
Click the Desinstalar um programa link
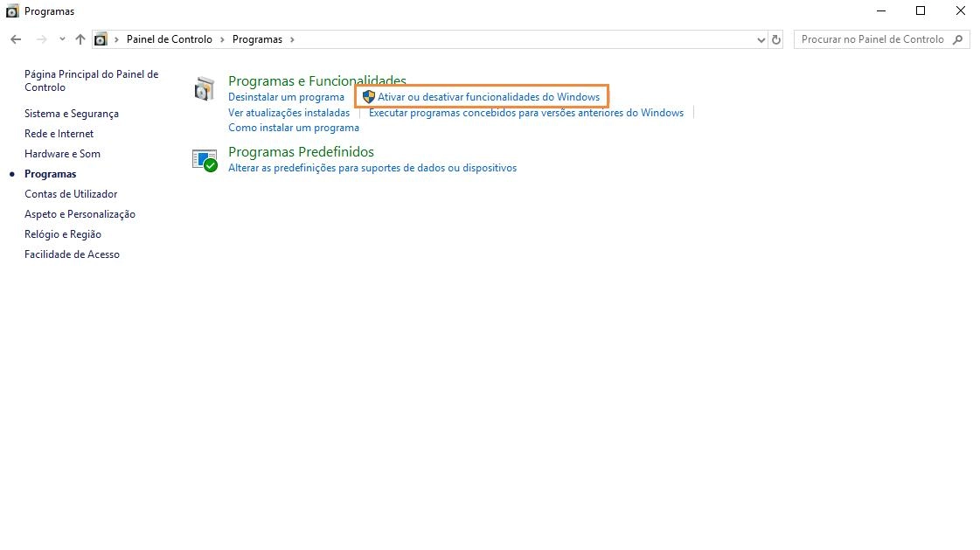click(x=286, y=97)
